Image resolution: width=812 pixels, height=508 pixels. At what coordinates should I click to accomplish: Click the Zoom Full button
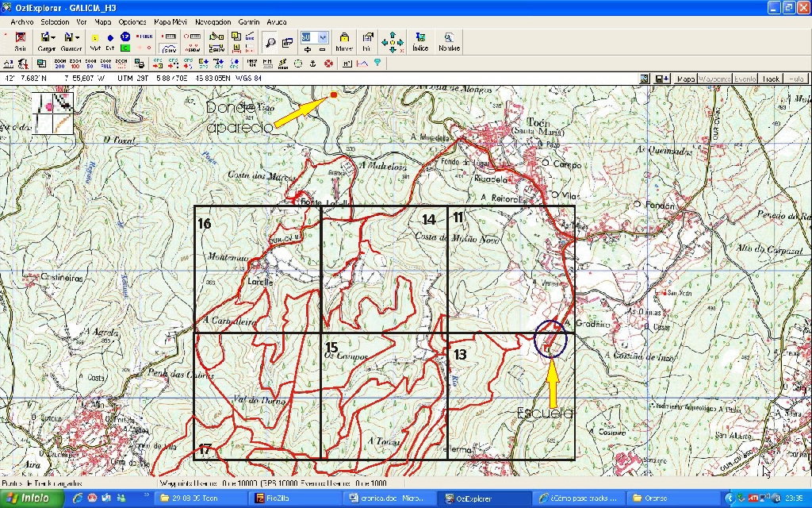[105, 63]
